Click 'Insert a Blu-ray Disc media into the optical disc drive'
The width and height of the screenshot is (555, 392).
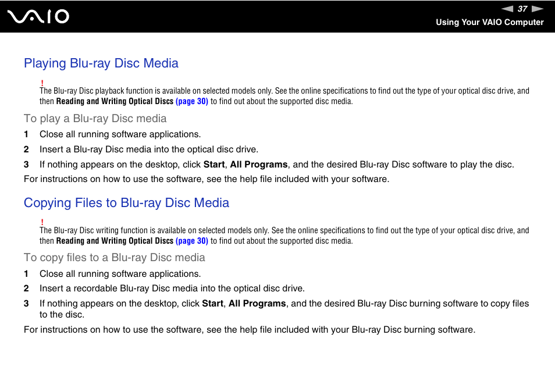[x=149, y=149]
